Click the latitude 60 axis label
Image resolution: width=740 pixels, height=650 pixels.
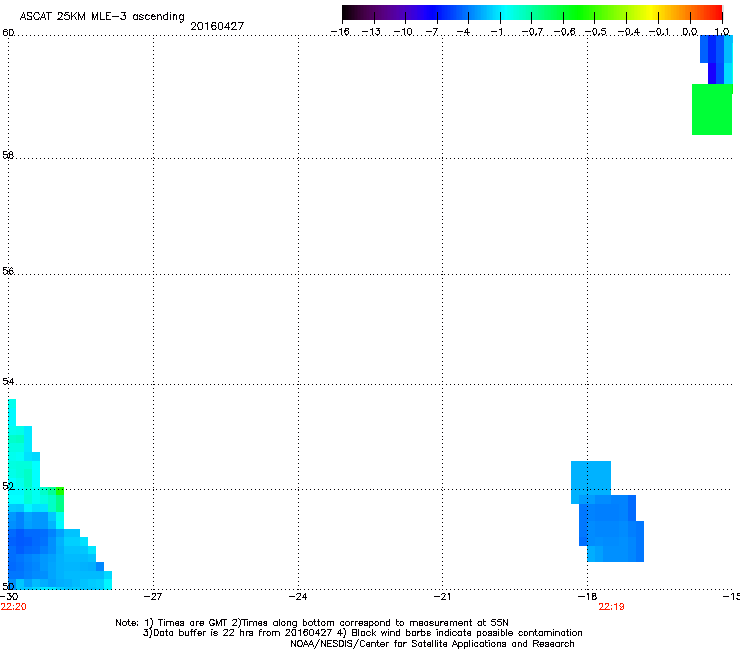click(x=8, y=33)
